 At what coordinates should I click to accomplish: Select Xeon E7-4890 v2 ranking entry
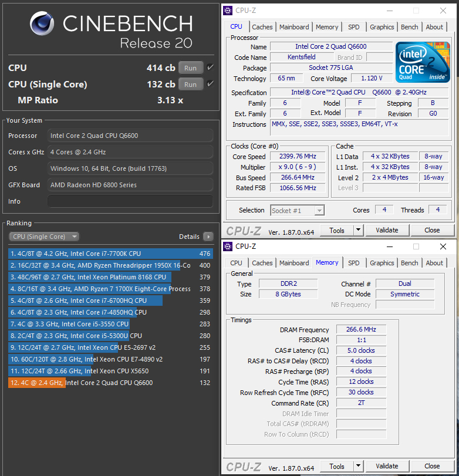pyautogui.click(x=110, y=359)
